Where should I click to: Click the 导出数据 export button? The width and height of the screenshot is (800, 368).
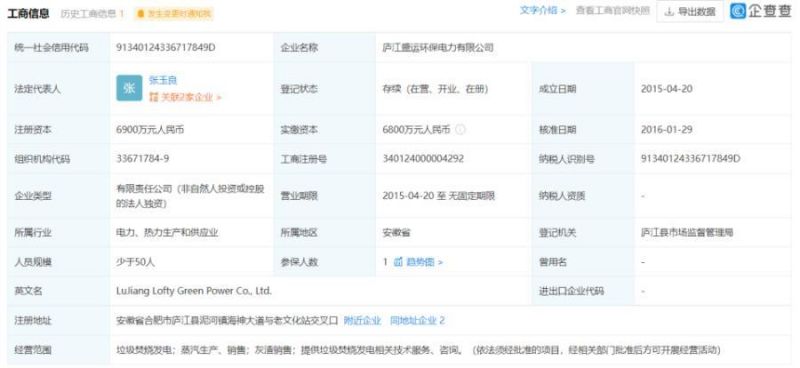[690, 12]
